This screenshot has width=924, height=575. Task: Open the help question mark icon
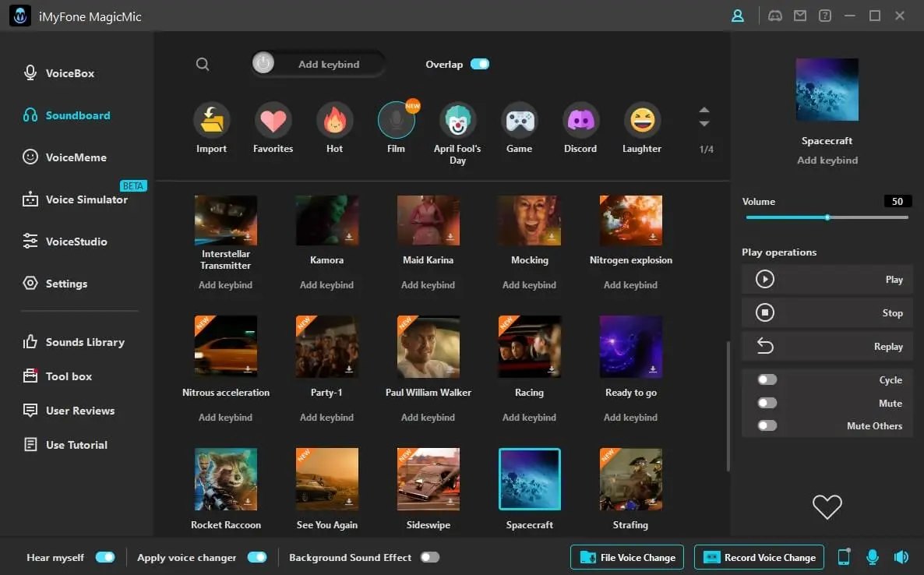pyautogui.click(x=825, y=16)
